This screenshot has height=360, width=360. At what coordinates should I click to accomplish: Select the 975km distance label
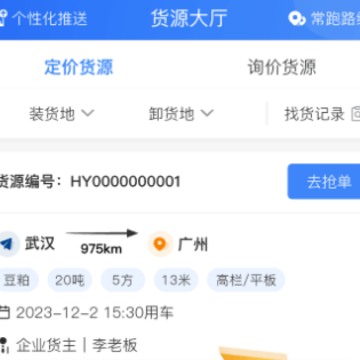tap(101, 249)
